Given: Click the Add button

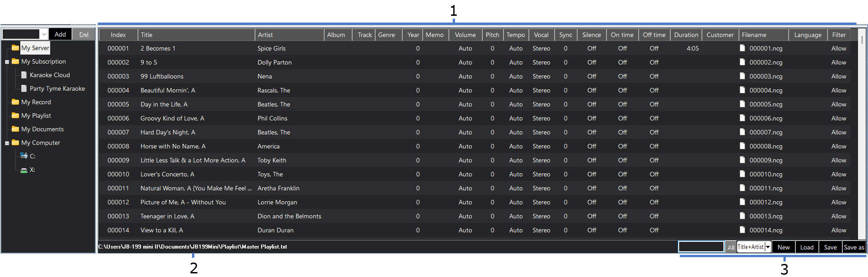Looking at the screenshot, I should pos(60,34).
